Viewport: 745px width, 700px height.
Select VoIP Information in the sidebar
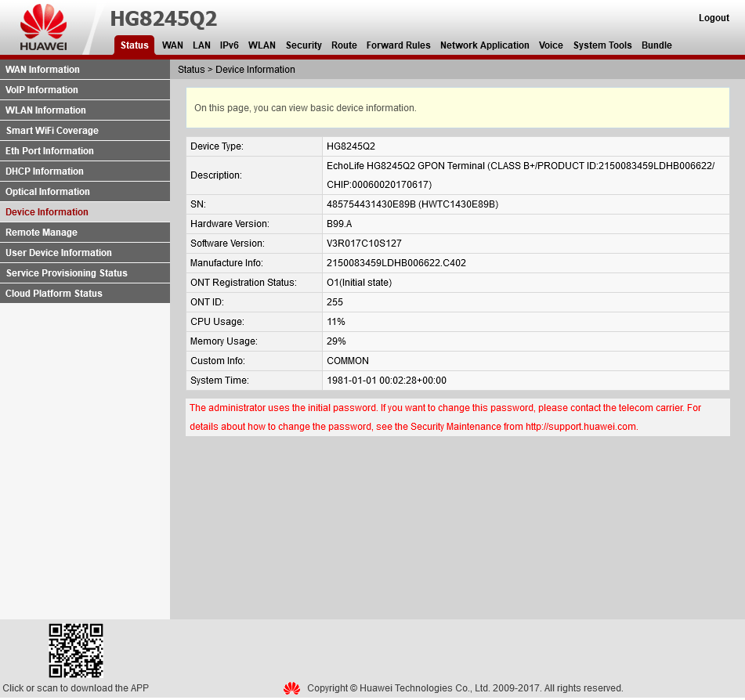[x=85, y=90]
